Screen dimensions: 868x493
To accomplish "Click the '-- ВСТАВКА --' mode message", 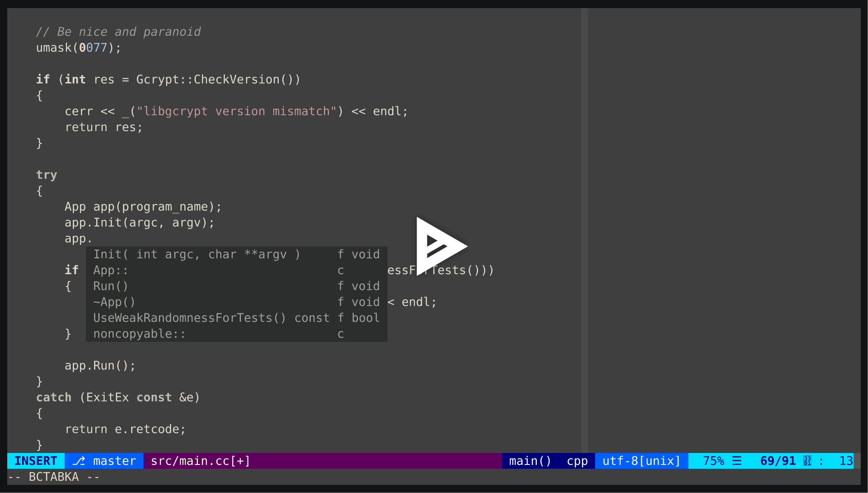I will pos(54,477).
